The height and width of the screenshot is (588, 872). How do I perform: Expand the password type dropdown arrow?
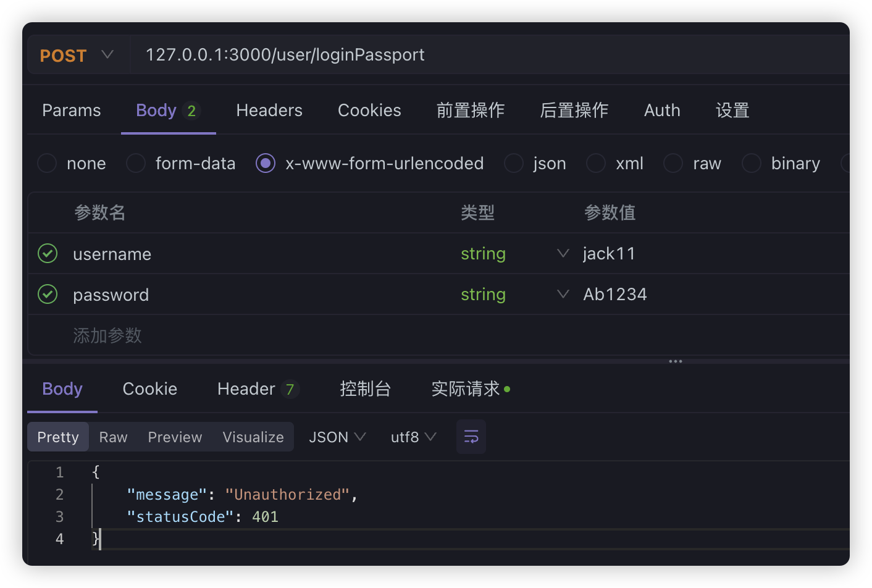point(563,294)
